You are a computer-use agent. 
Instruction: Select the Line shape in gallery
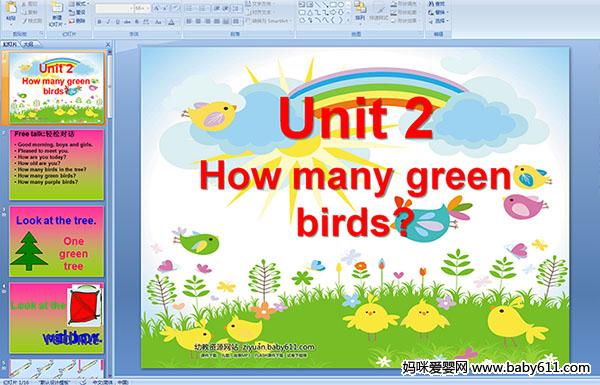(317, 5)
